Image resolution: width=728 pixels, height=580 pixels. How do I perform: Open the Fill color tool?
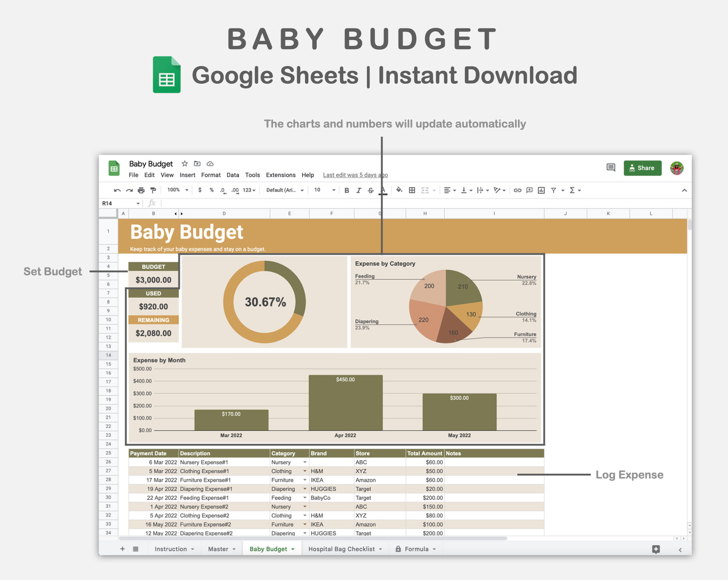399,190
